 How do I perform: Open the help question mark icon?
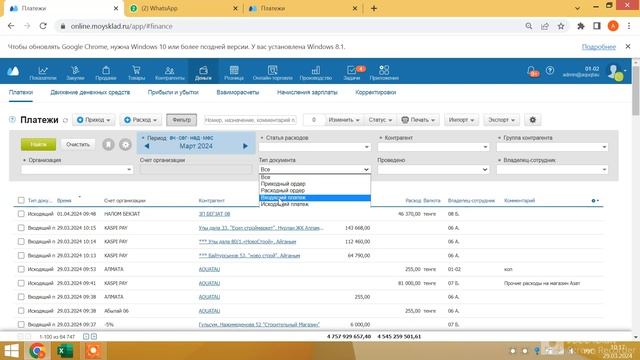click(550, 70)
